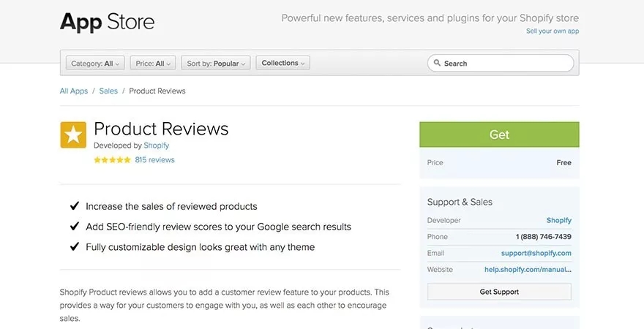Click the Get Support button
The height and width of the screenshot is (329, 644).
coord(499,292)
